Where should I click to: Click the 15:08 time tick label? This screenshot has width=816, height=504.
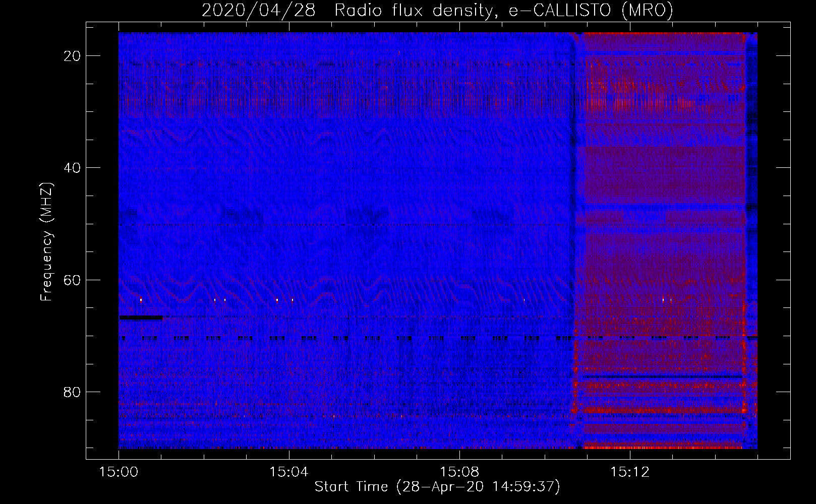[x=459, y=472]
